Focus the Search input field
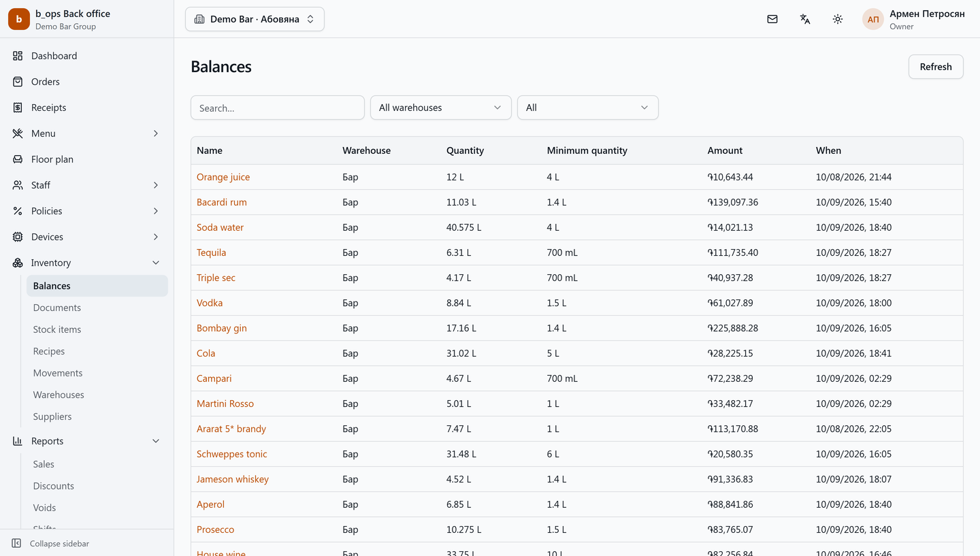This screenshot has height=556, width=980. click(278, 108)
